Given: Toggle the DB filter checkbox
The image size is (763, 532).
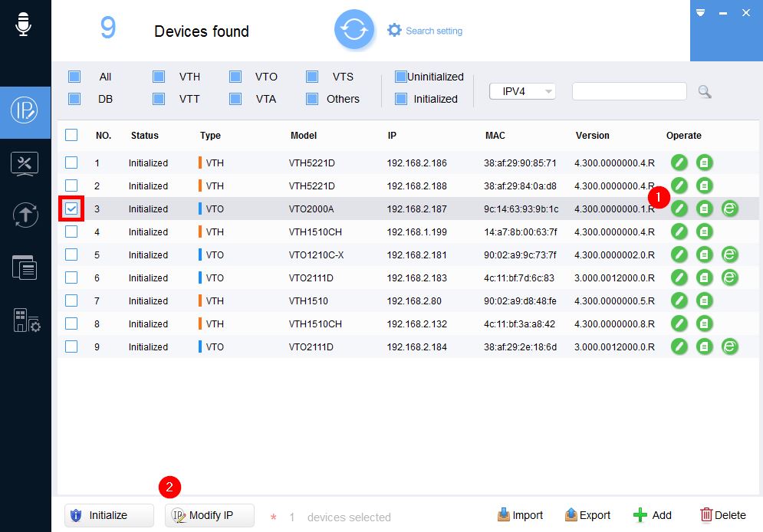Looking at the screenshot, I should [74, 99].
